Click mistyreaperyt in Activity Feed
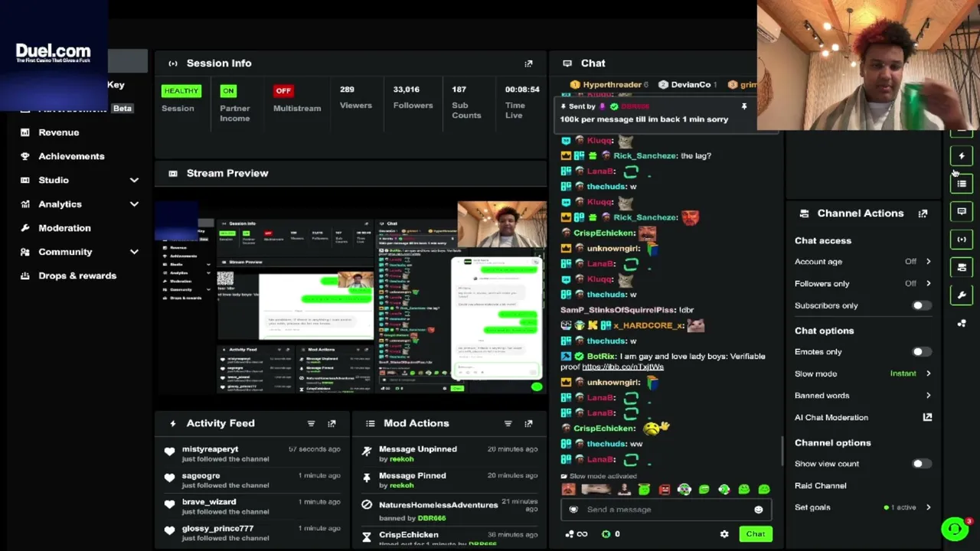Viewport: 980px width, 551px height. (x=210, y=449)
